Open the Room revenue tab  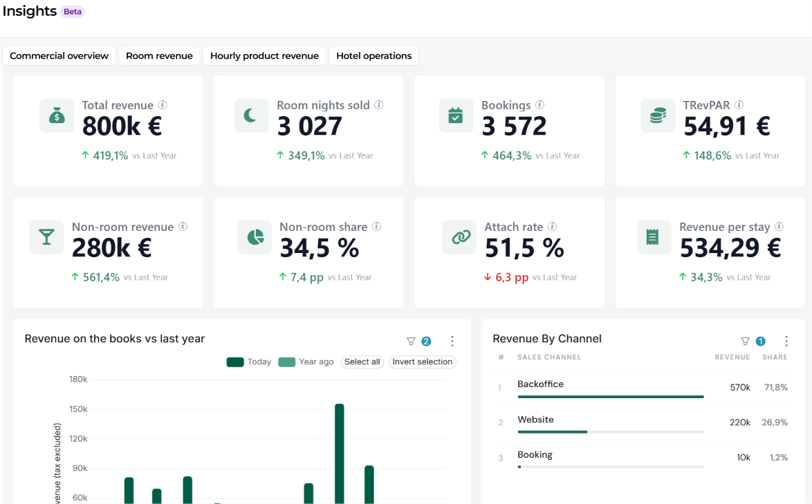tap(160, 56)
